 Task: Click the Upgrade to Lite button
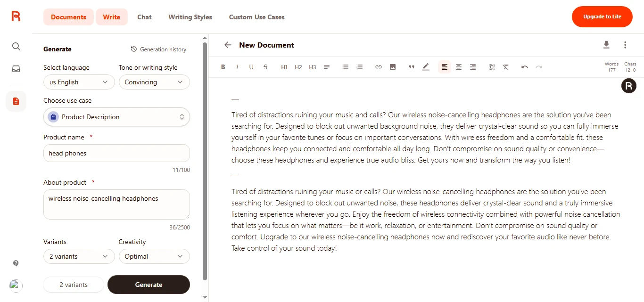(x=602, y=16)
